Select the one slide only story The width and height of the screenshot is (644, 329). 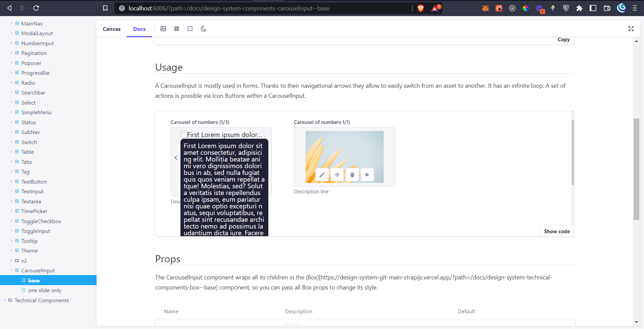pos(45,290)
